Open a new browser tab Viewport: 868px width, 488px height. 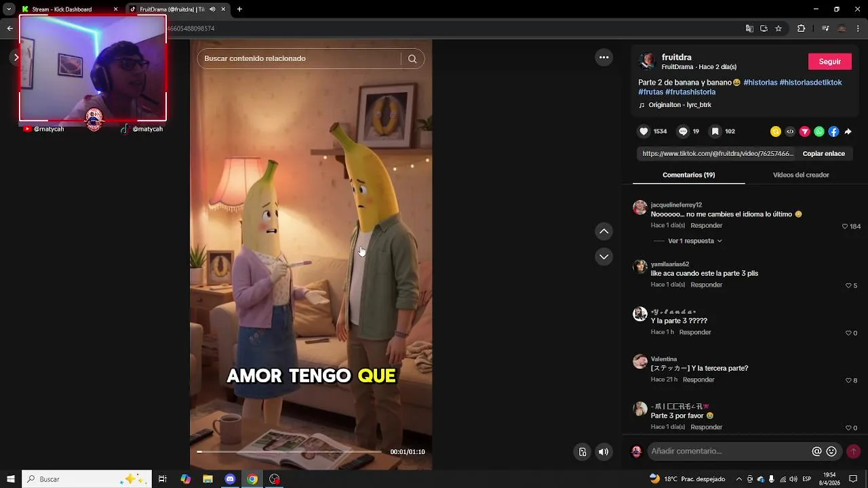(x=239, y=9)
